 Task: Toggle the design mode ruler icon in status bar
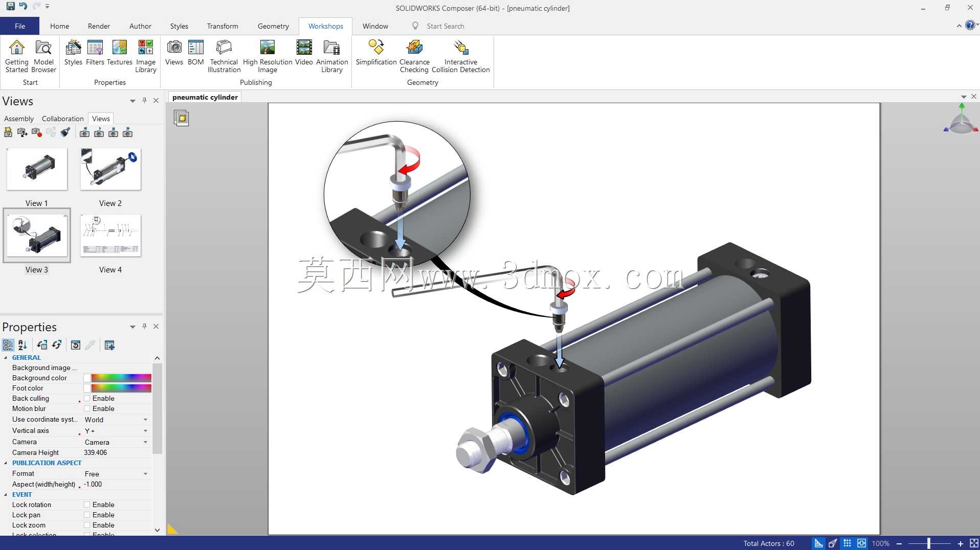819,543
